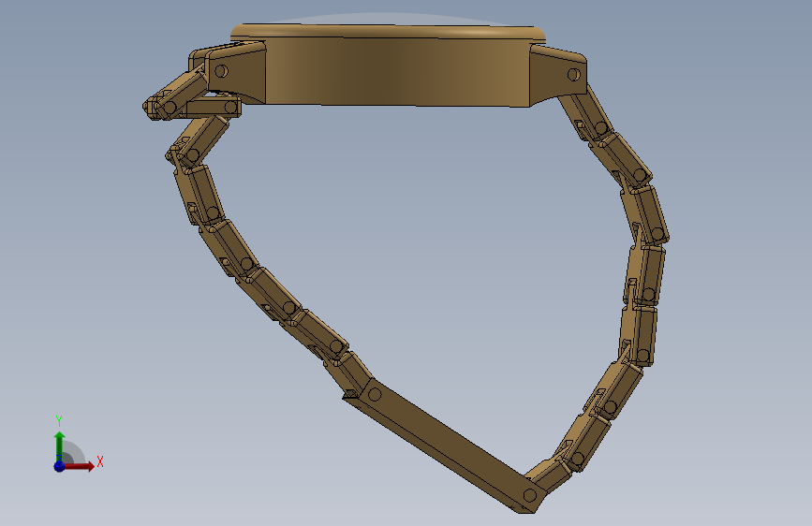
Task: Select the left lug of the watch case
Action: click(x=236, y=73)
